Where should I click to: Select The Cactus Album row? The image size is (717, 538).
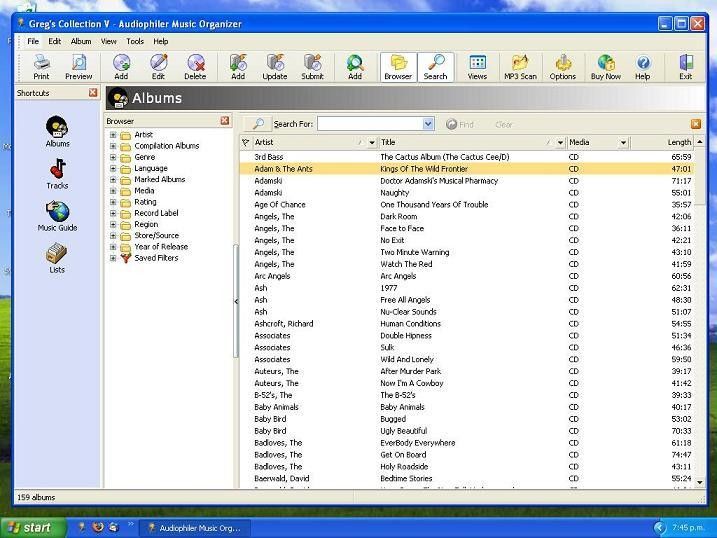pyautogui.click(x=466, y=157)
